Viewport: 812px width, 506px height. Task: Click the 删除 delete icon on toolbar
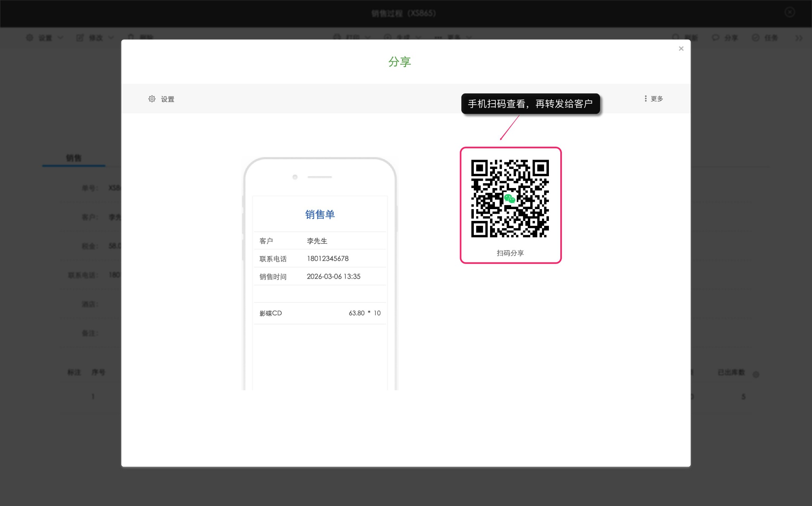(131, 37)
